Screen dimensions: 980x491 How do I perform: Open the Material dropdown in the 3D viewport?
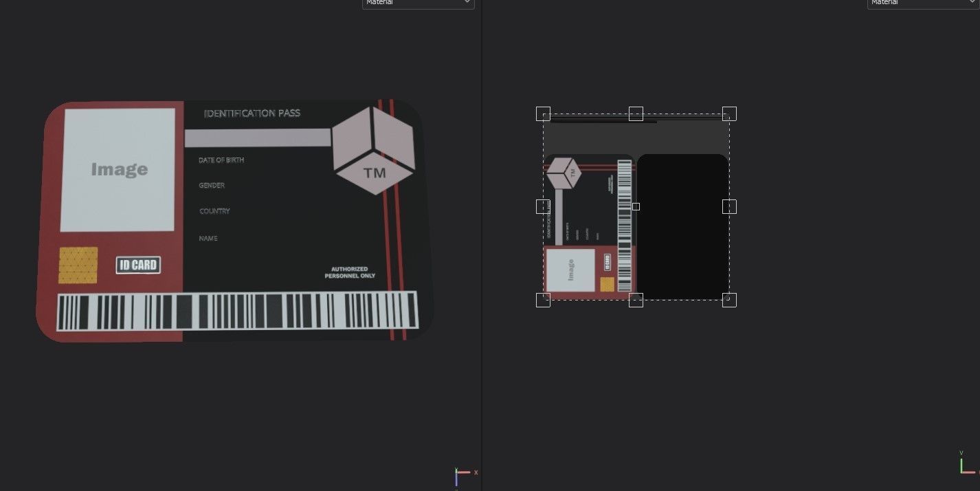[418, 3]
